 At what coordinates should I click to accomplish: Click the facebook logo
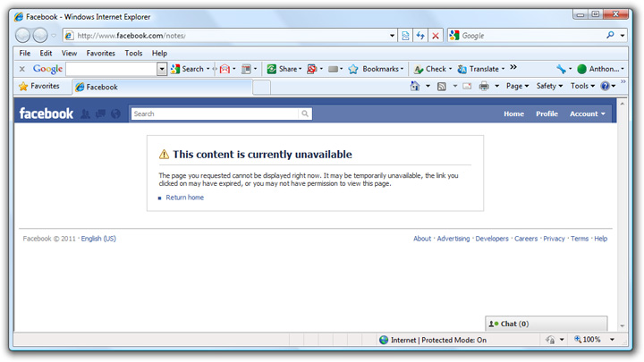coord(46,114)
